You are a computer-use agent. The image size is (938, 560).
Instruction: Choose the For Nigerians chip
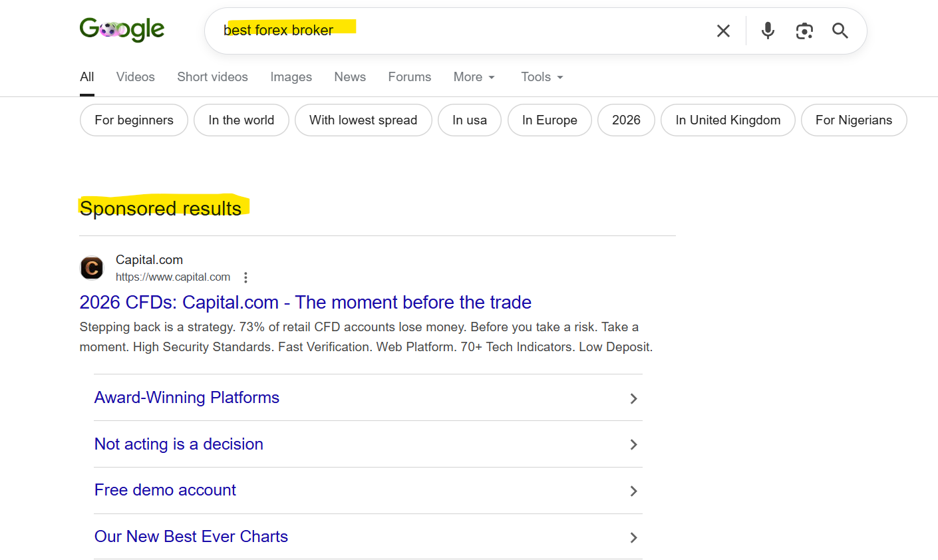pyautogui.click(x=854, y=120)
